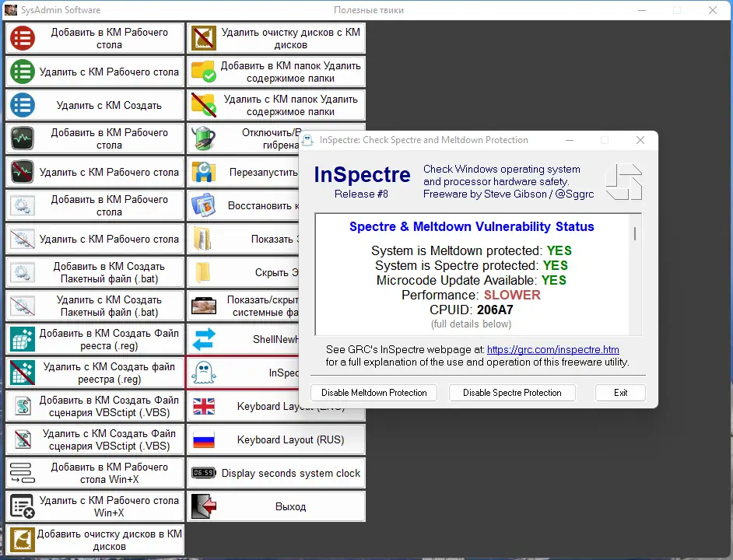Screen dimensions: 733x560
Task: Click the photo stack icon beside Восстановить
Action: pyautogui.click(x=204, y=205)
